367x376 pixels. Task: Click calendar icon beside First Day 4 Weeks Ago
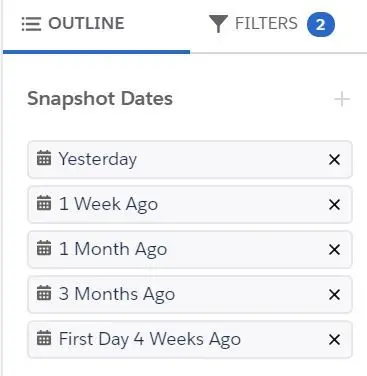(44, 338)
